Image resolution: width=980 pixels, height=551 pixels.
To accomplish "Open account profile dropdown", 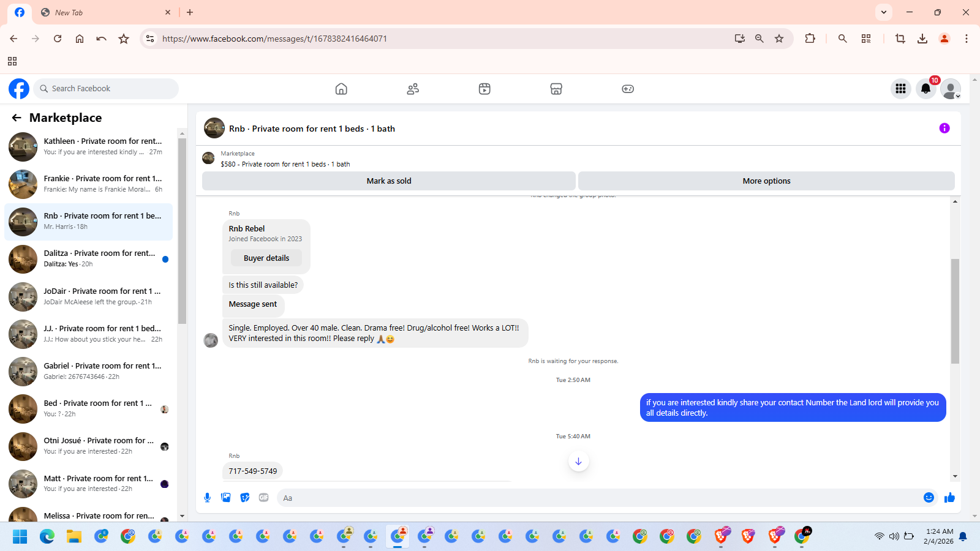I will 951,89.
